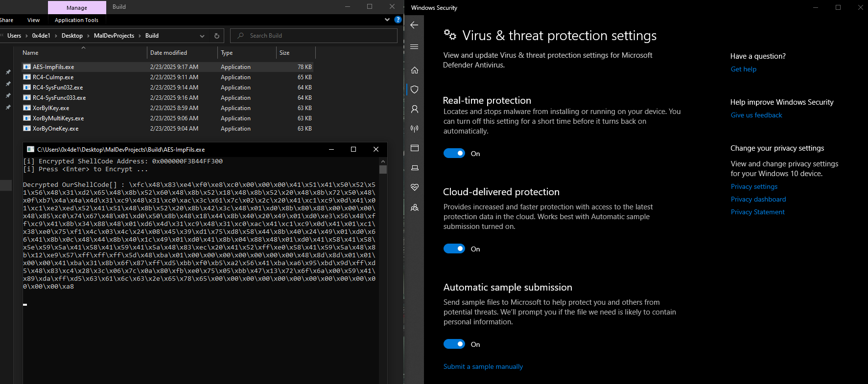Viewport: 868px width, 384px height.
Task: Expand the breadcrumb chevron after Desktop
Action: tap(88, 36)
